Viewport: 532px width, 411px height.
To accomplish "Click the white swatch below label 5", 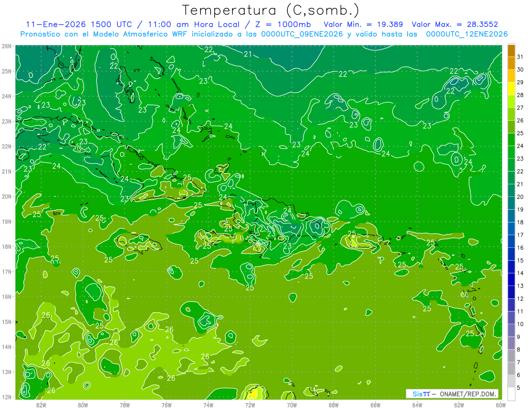I will click(511, 394).
